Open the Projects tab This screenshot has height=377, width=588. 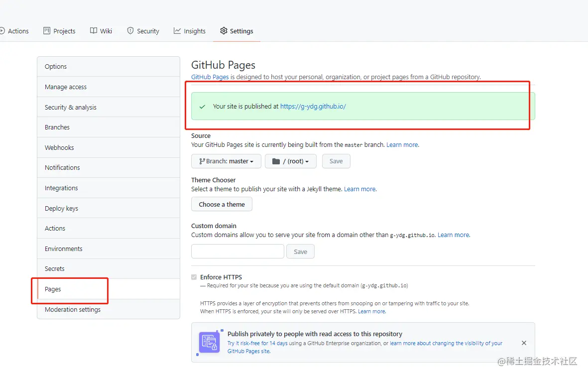(59, 31)
